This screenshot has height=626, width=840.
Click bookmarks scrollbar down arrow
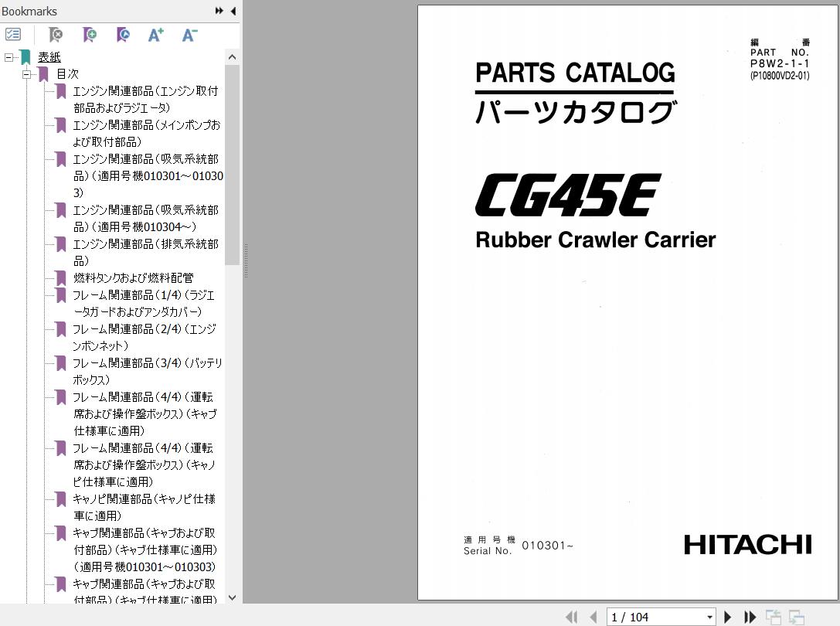232,597
